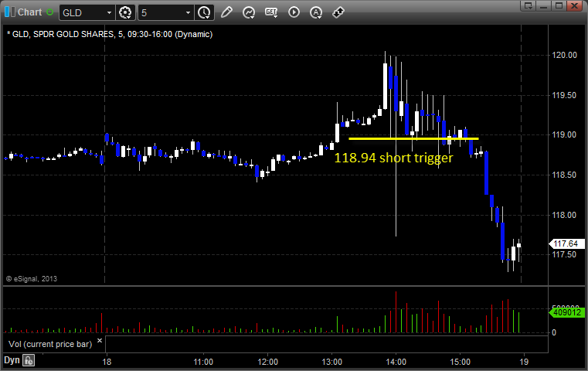Click the 11:00 time axis label

[203, 362]
